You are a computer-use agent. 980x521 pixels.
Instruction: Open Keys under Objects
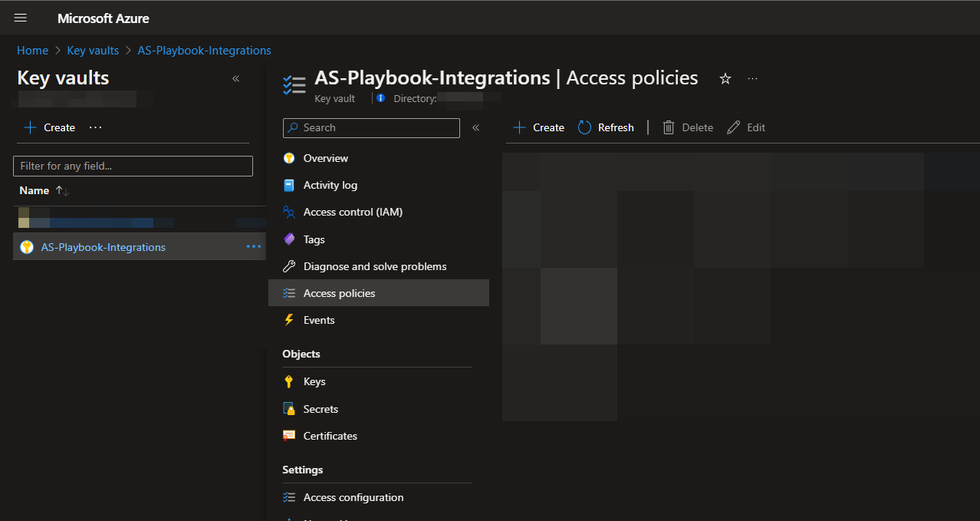314,381
